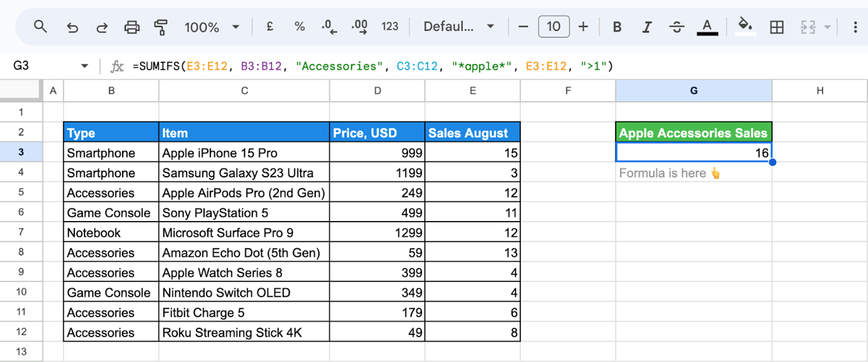Click the Formula is here note cell
868x362 pixels.
[694, 173]
